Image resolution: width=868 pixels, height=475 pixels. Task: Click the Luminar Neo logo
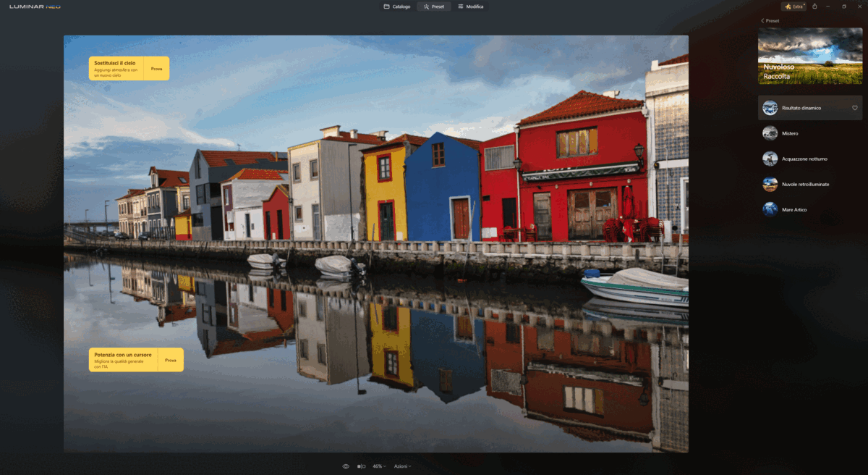35,7
